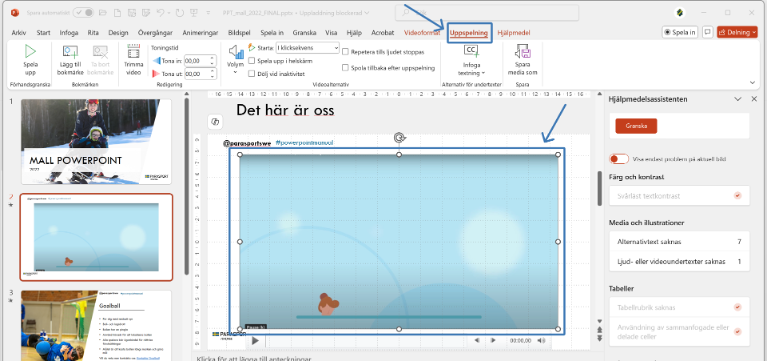
Task: Enable Spela upp i helskärm checkbox
Action: pyautogui.click(x=252, y=61)
